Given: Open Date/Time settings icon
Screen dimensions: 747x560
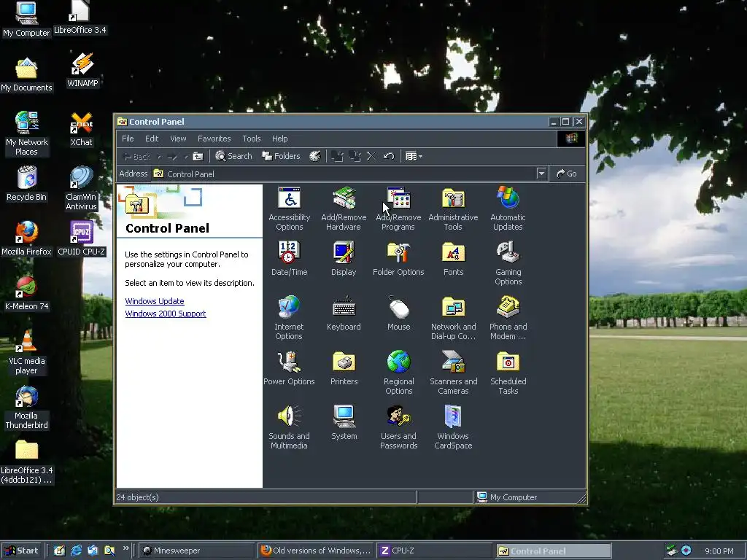Looking at the screenshot, I should click(289, 259).
